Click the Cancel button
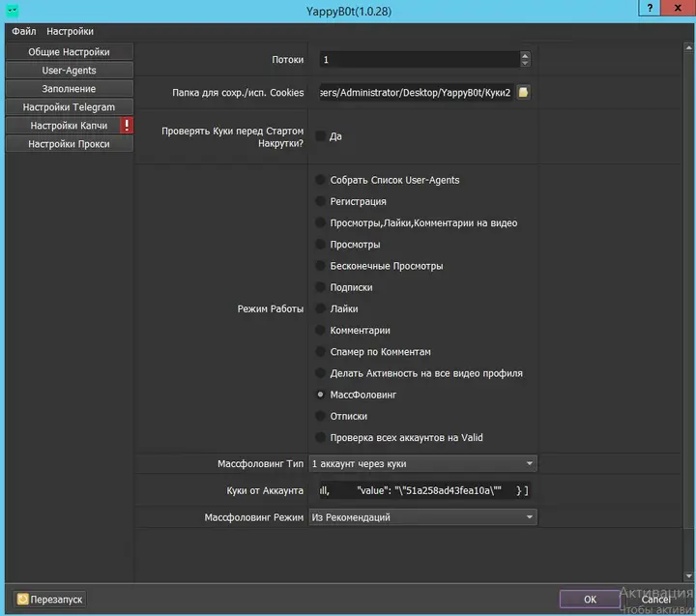This screenshot has height=616, width=696. (655, 599)
